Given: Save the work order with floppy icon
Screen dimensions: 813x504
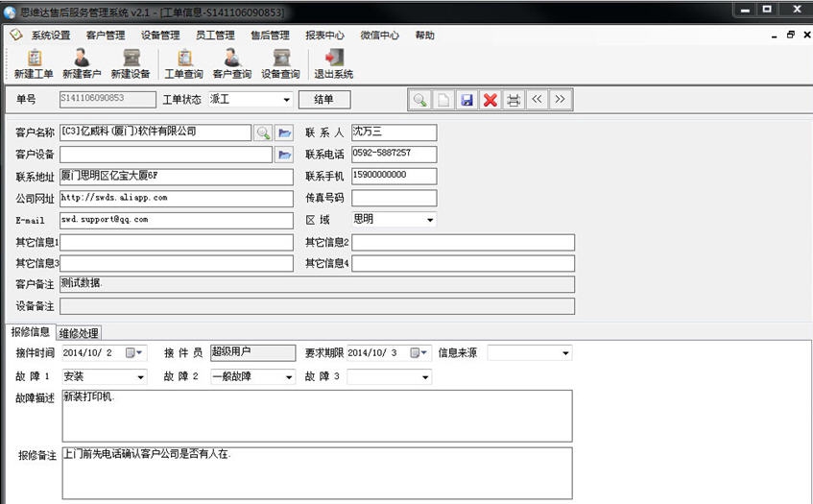Looking at the screenshot, I should (466, 100).
